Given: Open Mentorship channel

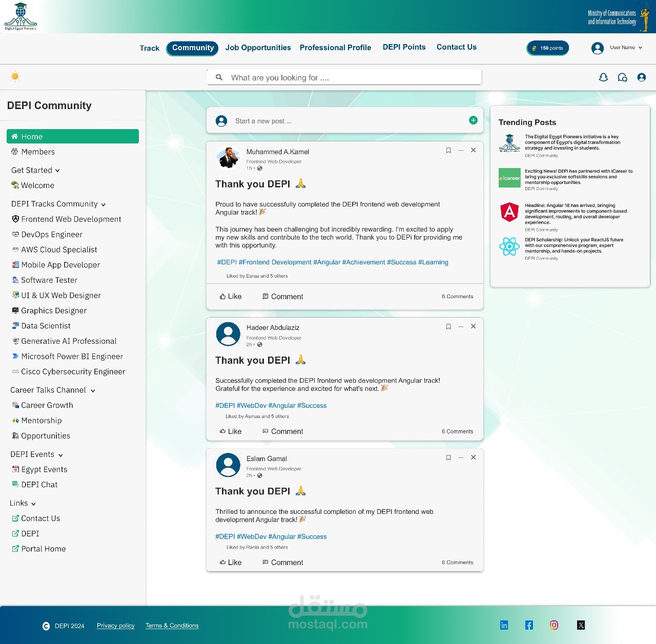Looking at the screenshot, I should click(x=36, y=421).
